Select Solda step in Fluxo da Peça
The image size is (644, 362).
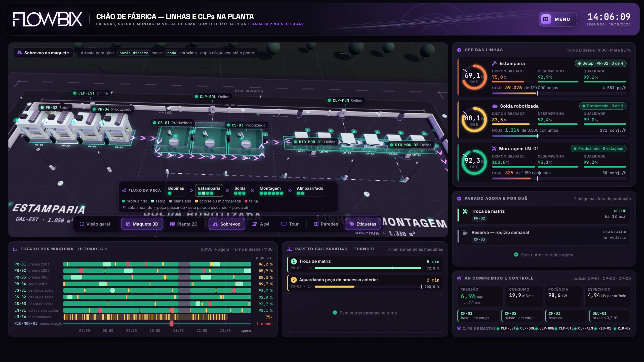click(240, 191)
